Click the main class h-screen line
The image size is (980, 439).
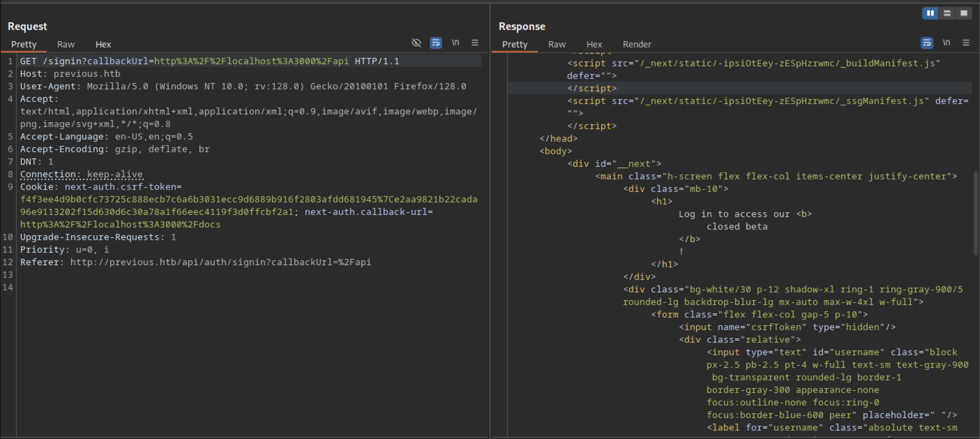pos(776,176)
